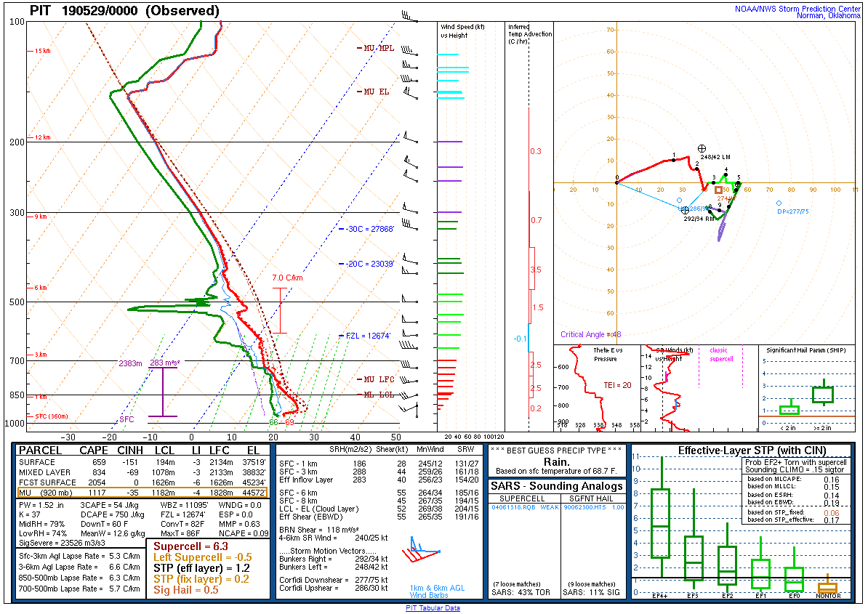
Task: Click supercell analog 04061318.RQB WEAK
Action: (x=525, y=507)
